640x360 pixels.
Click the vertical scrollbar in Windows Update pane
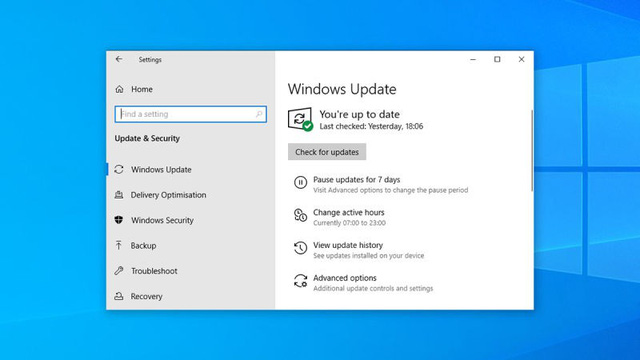coord(532,150)
